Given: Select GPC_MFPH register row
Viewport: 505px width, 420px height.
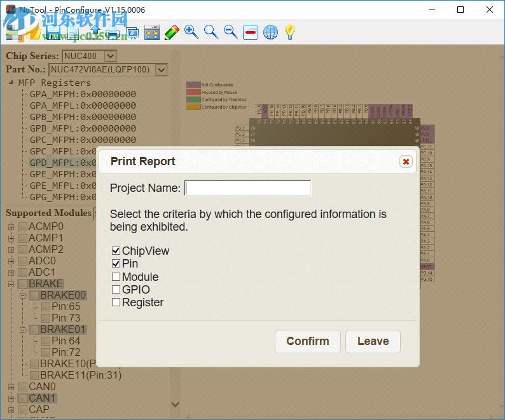Looking at the screenshot, I should click(x=83, y=140).
